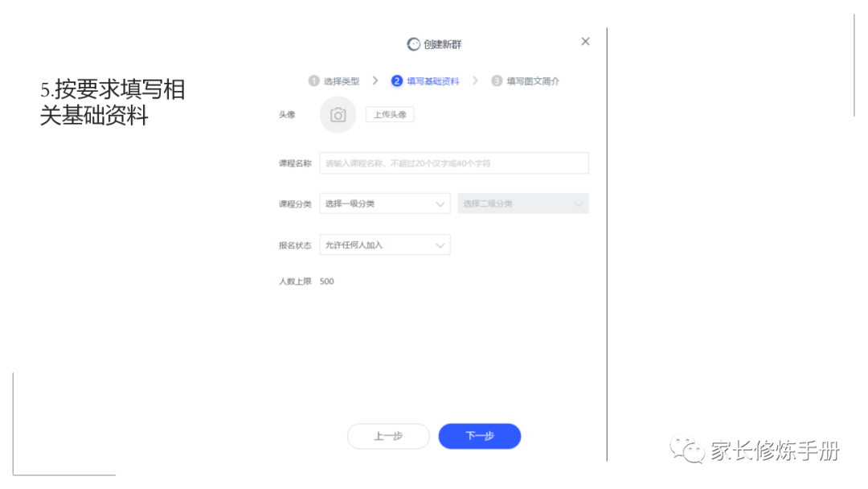The image size is (868, 489).
Task: Go to the 填写图文简介 step tab
Action: tap(533, 81)
